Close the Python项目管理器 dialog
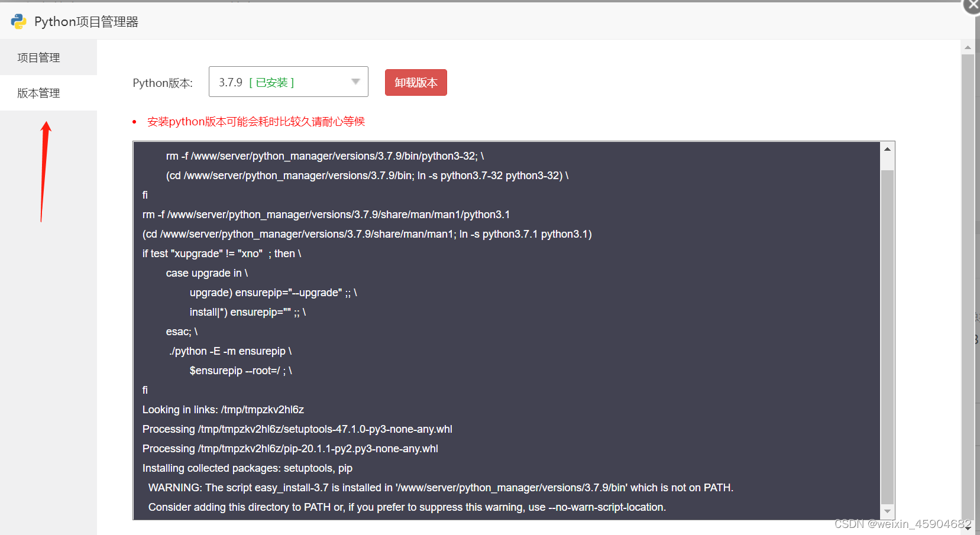This screenshot has width=980, height=535. click(x=973, y=4)
